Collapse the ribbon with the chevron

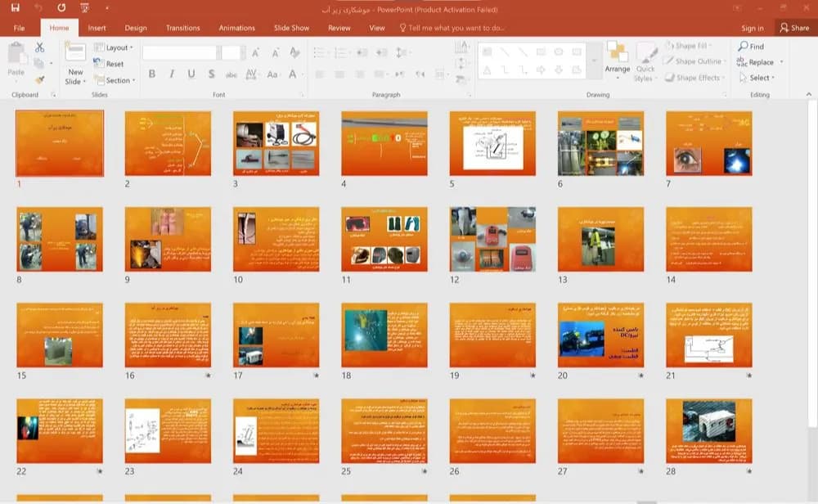point(809,94)
